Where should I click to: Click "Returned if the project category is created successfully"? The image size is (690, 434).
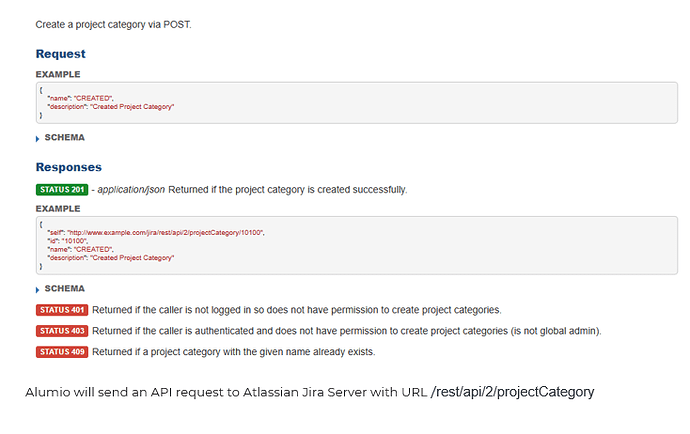point(287,190)
